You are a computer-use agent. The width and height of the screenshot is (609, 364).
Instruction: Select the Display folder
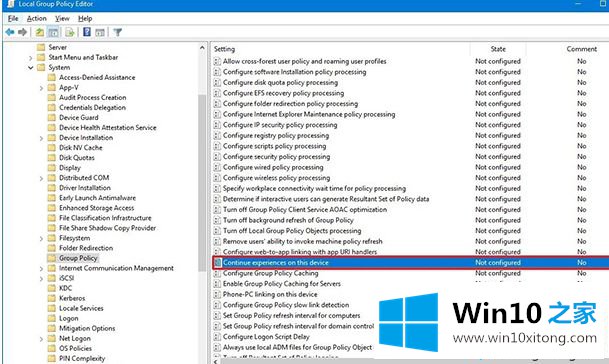pyautogui.click(x=70, y=168)
